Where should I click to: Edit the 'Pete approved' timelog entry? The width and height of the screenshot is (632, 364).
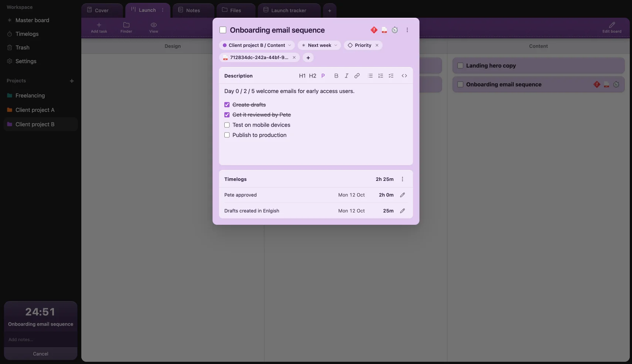pos(402,195)
